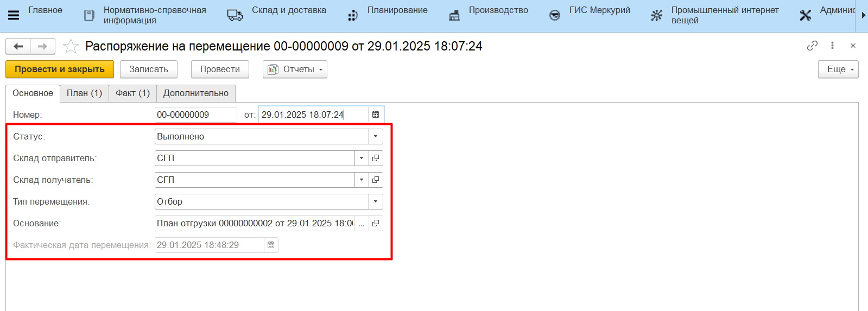Click the Провести button

pos(220,69)
